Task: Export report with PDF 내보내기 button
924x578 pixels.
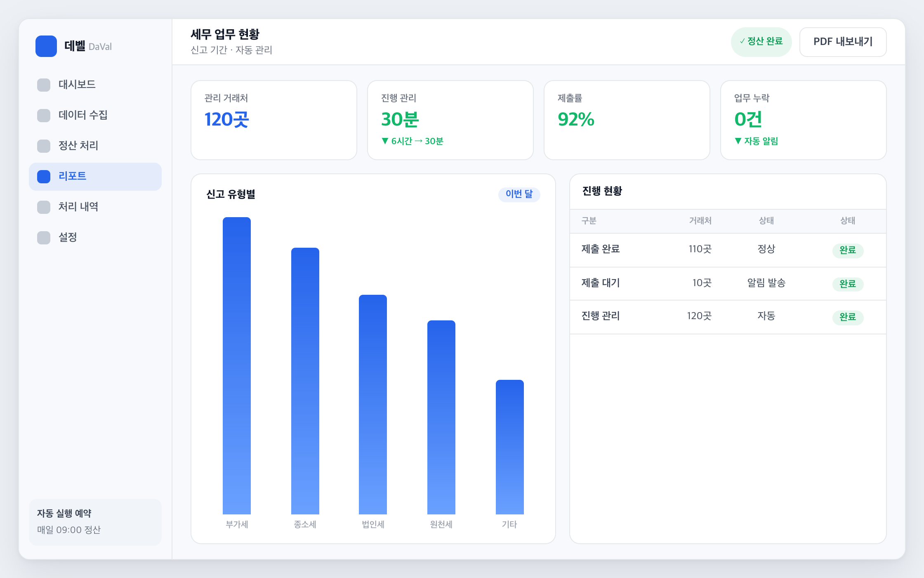Action: pyautogui.click(x=843, y=42)
